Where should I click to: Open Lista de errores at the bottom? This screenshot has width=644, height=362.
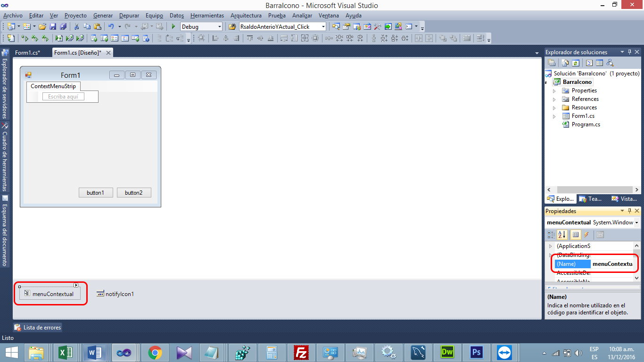[x=37, y=327]
